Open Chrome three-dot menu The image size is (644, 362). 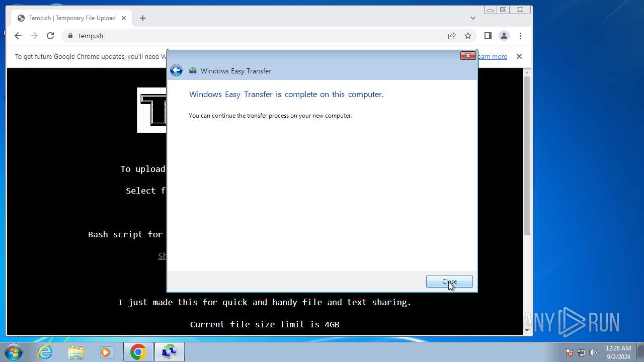[520, 36]
